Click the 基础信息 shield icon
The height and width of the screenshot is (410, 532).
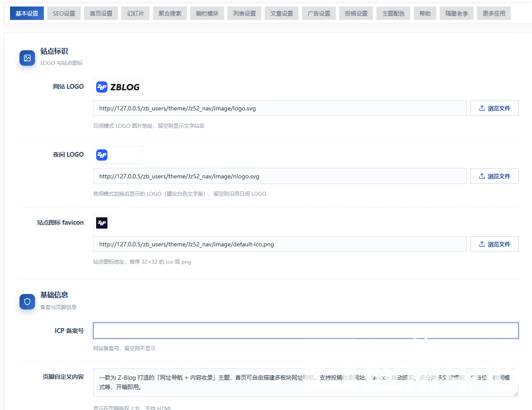(x=27, y=302)
